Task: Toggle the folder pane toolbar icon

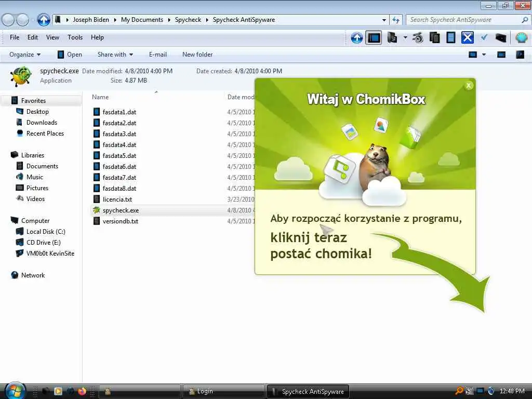Action: tap(374, 37)
